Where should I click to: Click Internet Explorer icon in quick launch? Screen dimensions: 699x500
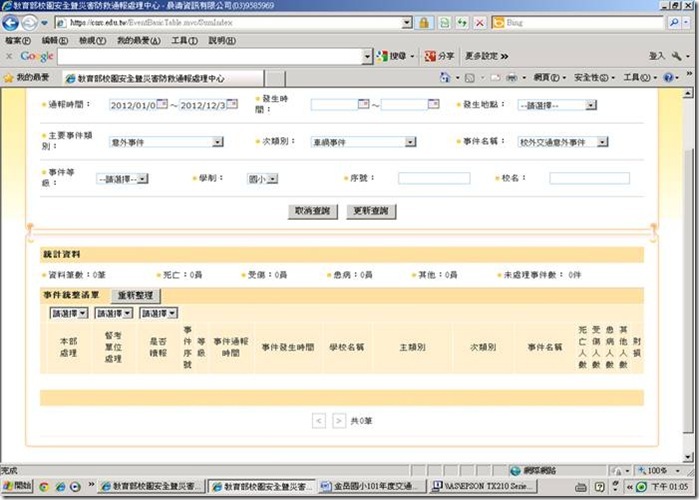[60, 487]
